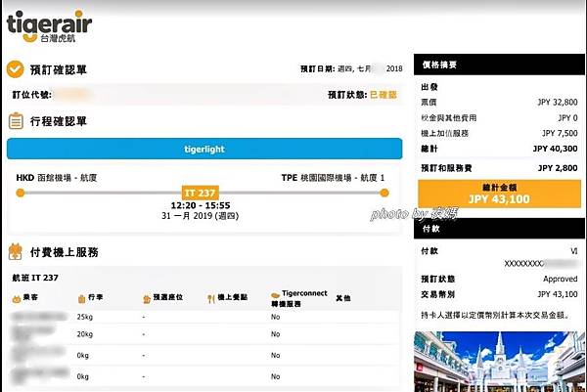Screen dimensions: 587x392
Task: Click the HKD departure point marker
Action: pyautogui.click(x=21, y=193)
